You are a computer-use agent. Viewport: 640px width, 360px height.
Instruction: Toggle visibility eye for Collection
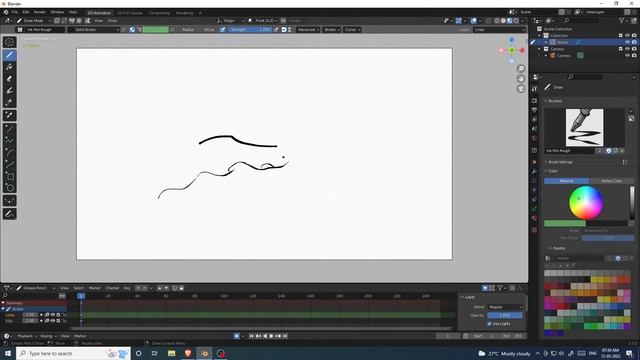[x=627, y=36]
